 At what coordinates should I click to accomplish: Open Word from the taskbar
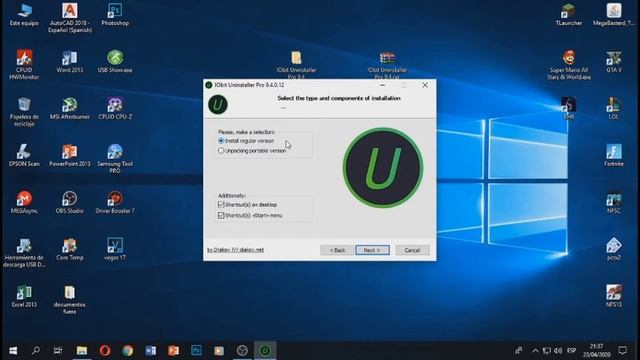pyautogui.click(x=151, y=351)
